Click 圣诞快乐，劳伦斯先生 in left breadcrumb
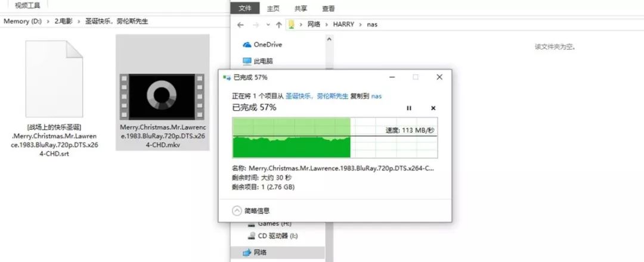 [117, 21]
